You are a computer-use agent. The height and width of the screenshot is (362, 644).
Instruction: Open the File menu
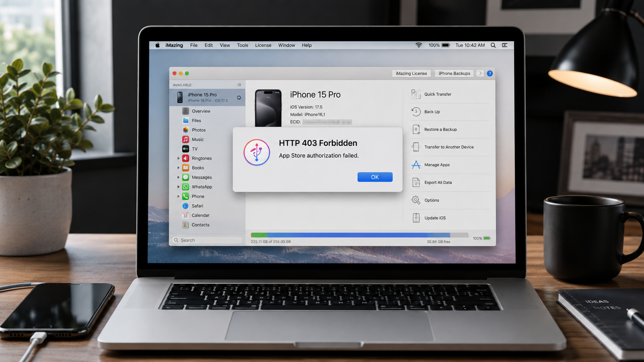click(x=194, y=45)
